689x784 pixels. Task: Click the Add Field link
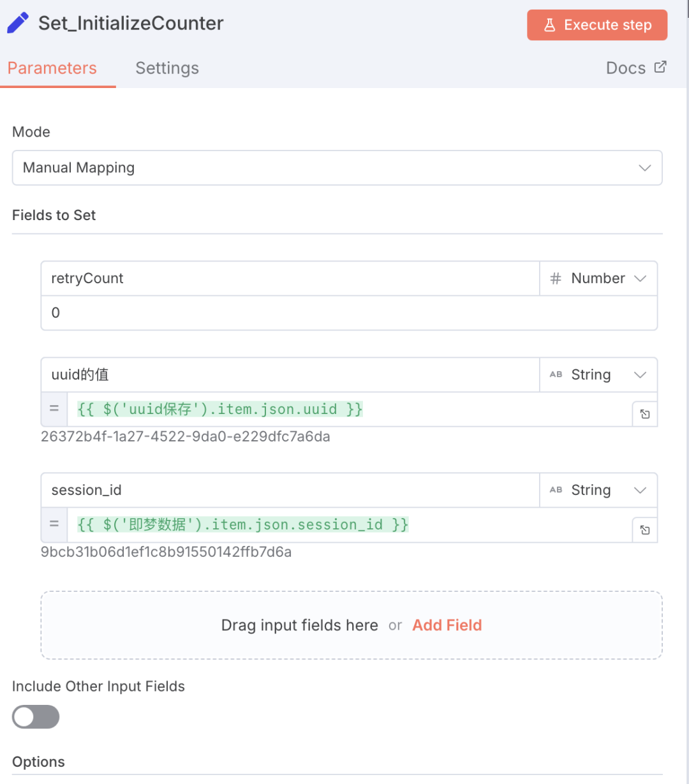447,625
